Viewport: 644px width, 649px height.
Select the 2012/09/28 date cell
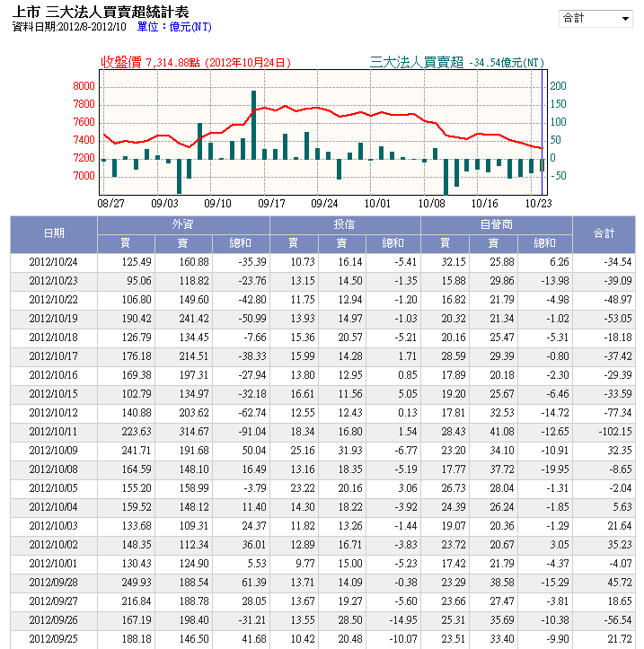pos(54,583)
